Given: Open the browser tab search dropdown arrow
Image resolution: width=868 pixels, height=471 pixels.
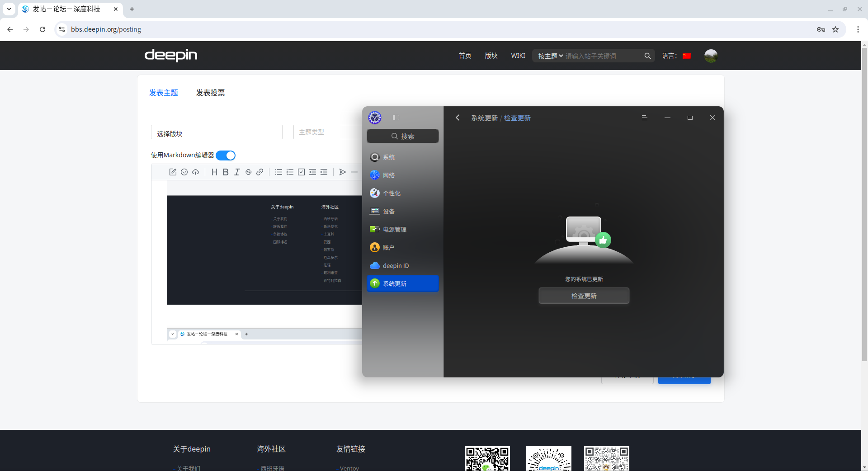Looking at the screenshot, I should click(x=9, y=9).
